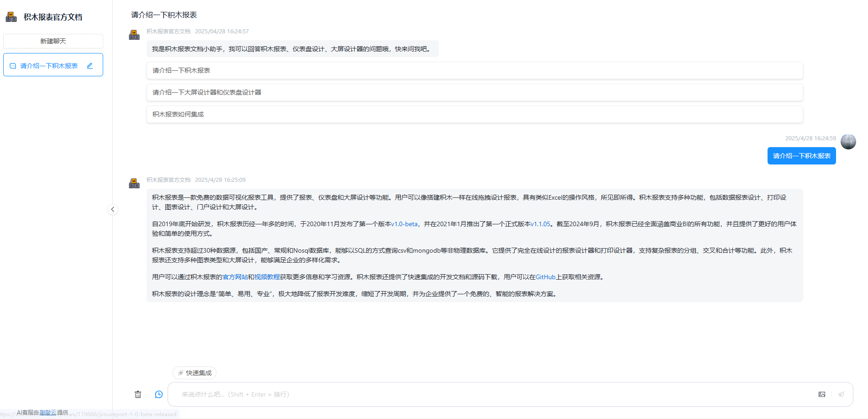Image resolution: width=868 pixels, height=419 pixels.
Task: Open the v1.1.05 version link
Action: 540,224
